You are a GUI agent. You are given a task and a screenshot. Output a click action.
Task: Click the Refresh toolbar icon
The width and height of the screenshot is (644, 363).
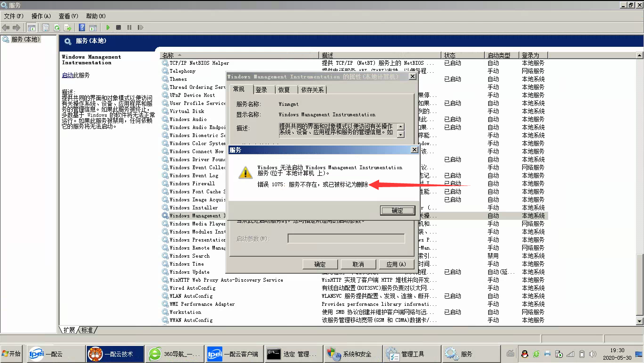tap(57, 28)
